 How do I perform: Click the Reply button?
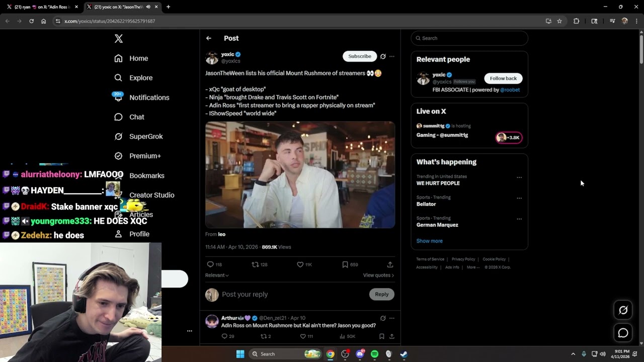point(382,295)
